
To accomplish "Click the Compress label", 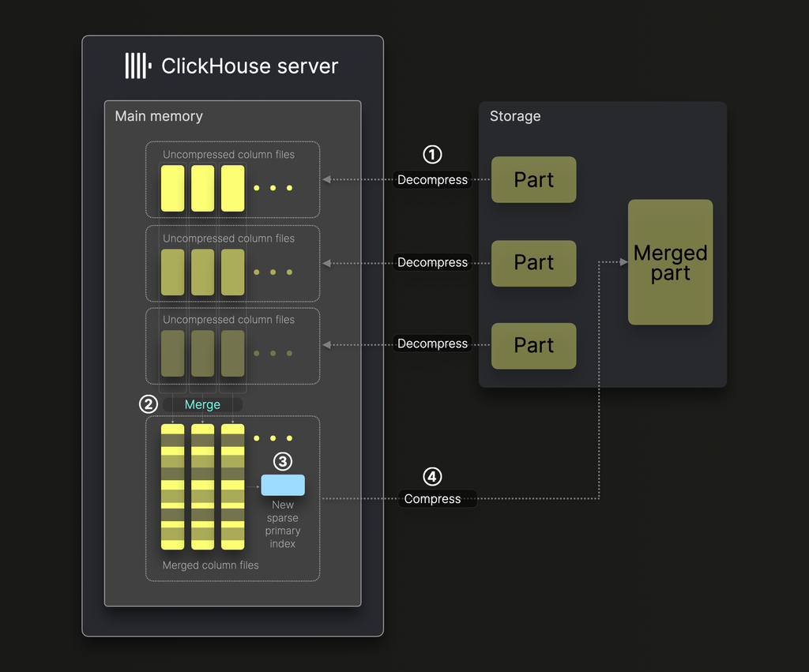I will pyautogui.click(x=432, y=499).
